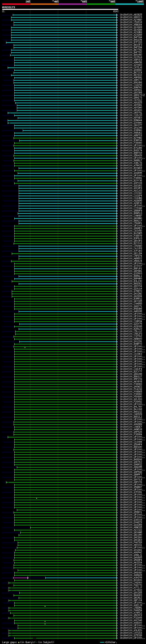146x644 pixels.
Task: Select hit label UniRef100_P46770
Action: (x=131, y=585)
